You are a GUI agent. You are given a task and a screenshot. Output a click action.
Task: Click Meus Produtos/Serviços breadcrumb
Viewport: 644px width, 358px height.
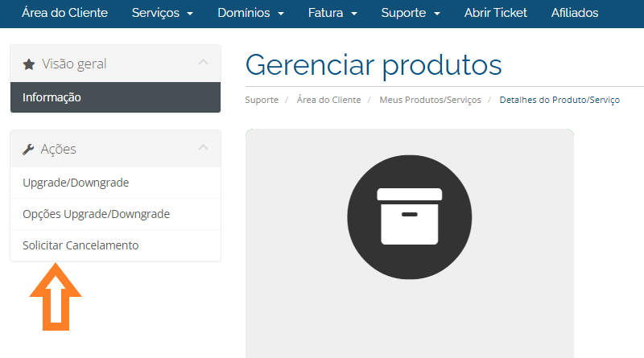click(430, 101)
